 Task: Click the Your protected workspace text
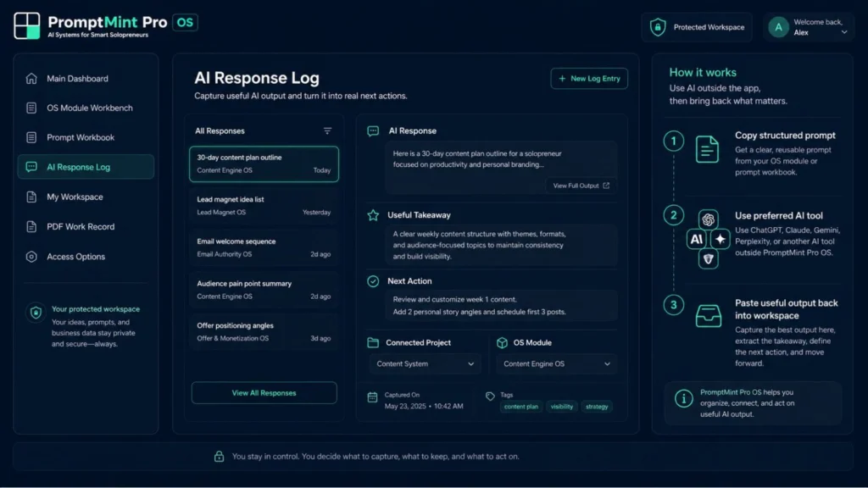tap(96, 308)
